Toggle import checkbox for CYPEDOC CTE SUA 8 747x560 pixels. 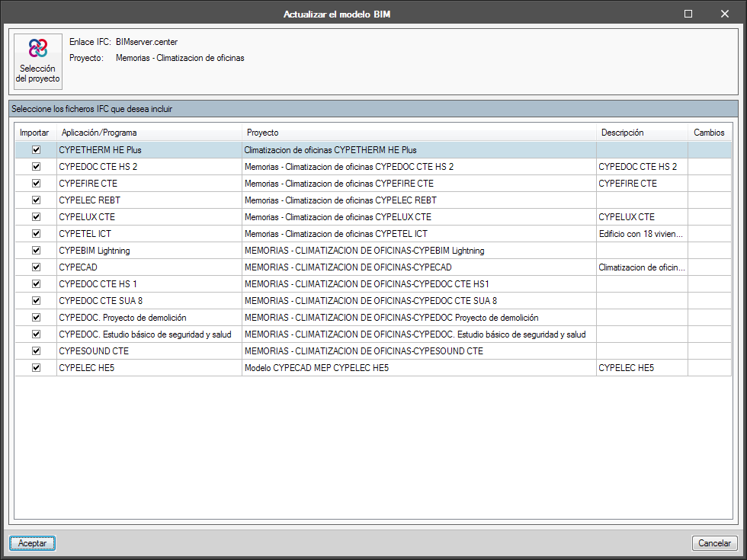click(x=37, y=300)
